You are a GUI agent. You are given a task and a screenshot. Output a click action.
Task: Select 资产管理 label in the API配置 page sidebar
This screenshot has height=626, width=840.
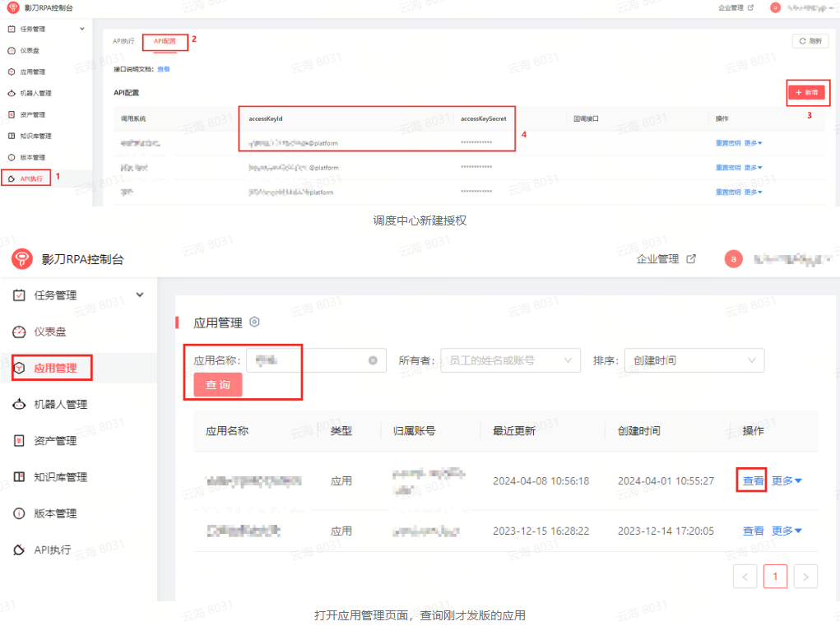point(33,114)
